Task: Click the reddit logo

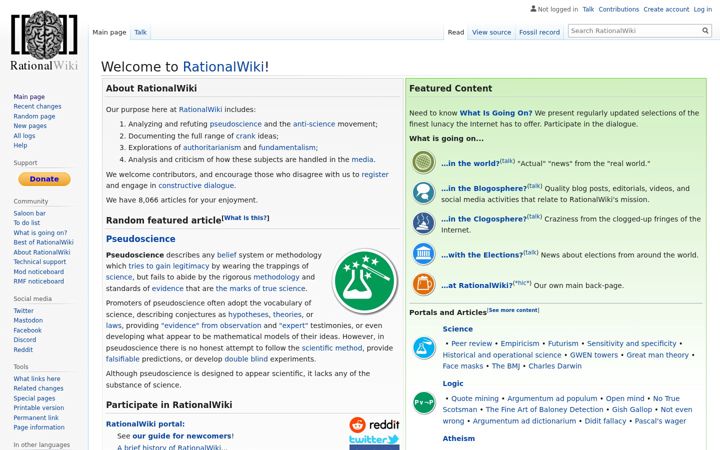Action: [x=374, y=425]
